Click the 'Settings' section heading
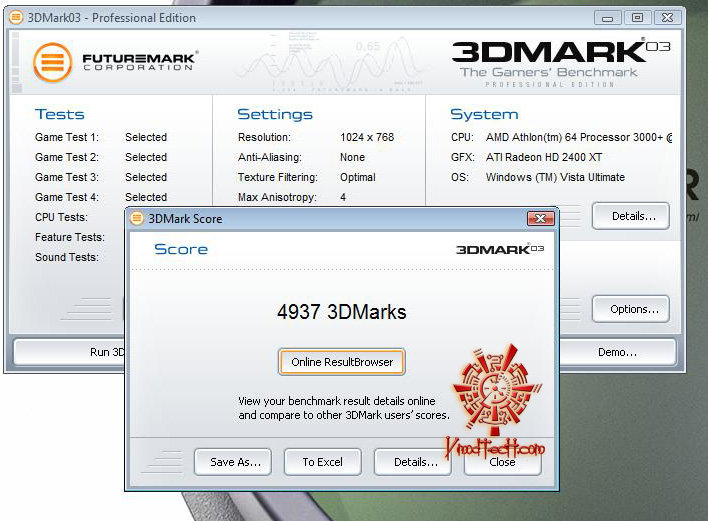 click(x=275, y=114)
